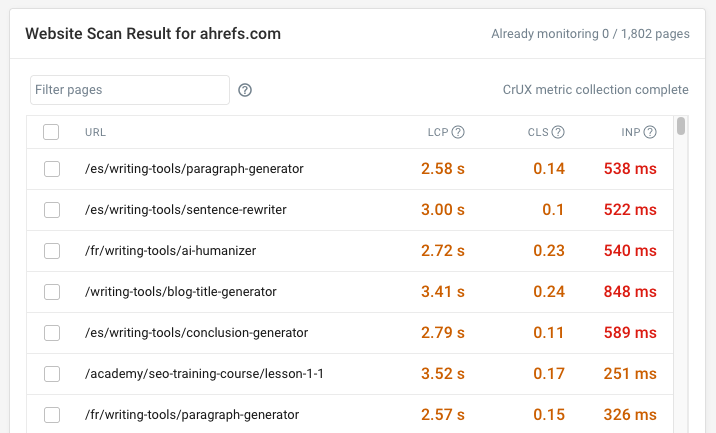This screenshot has height=433, width=716.
Task: Open the /writing-tools/blog-title-generator page link
Action: [181, 292]
